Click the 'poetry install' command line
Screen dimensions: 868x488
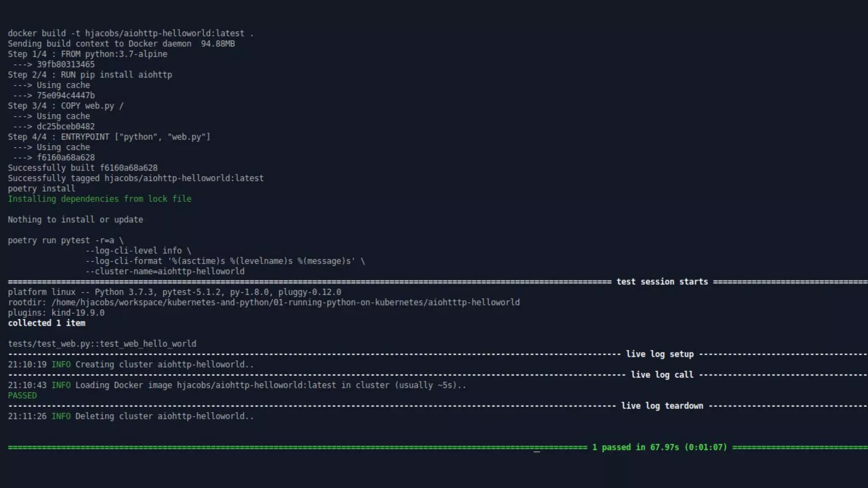point(42,189)
